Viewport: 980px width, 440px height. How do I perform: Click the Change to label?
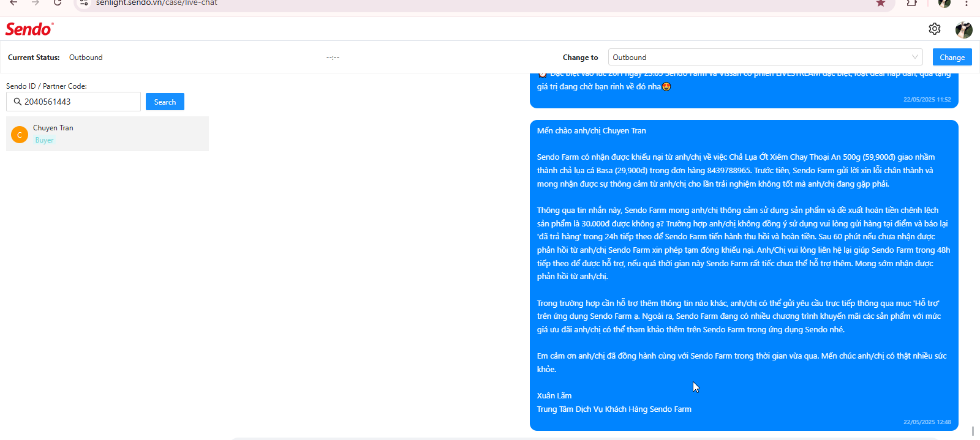[580, 58]
